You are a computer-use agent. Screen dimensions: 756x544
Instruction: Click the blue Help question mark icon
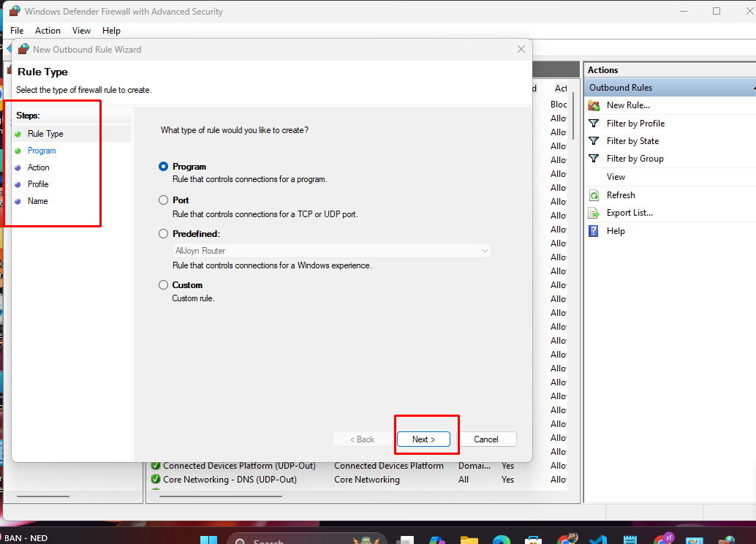tap(594, 231)
